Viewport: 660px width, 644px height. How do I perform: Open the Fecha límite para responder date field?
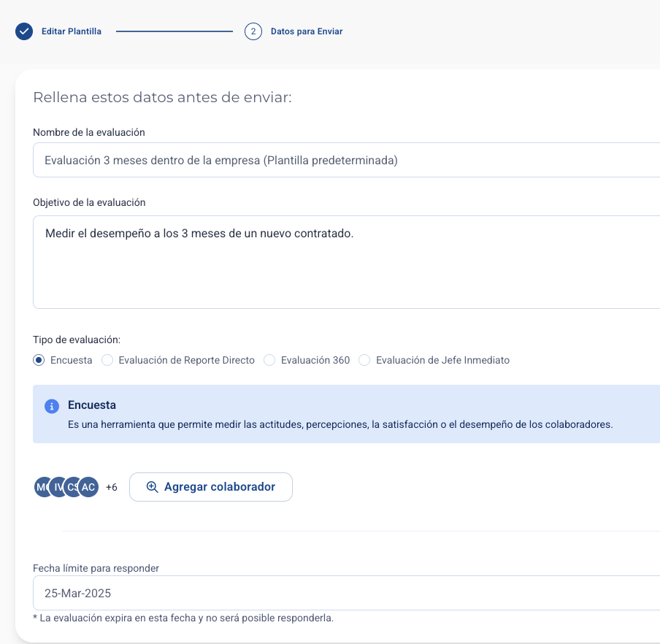coord(346,593)
